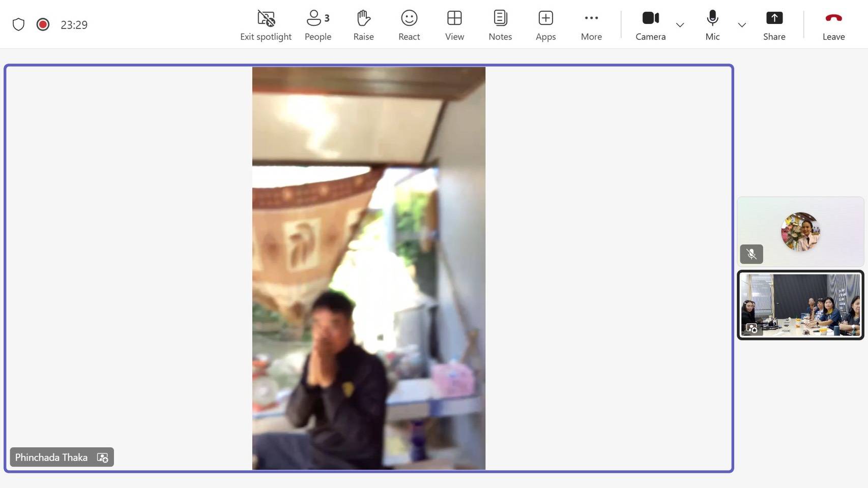Leave the meeting

tap(833, 25)
